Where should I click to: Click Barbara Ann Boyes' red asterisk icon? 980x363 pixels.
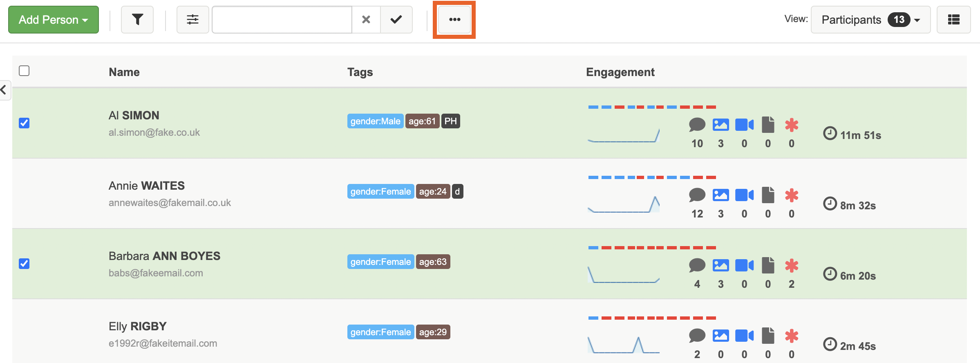click(792, 266)
